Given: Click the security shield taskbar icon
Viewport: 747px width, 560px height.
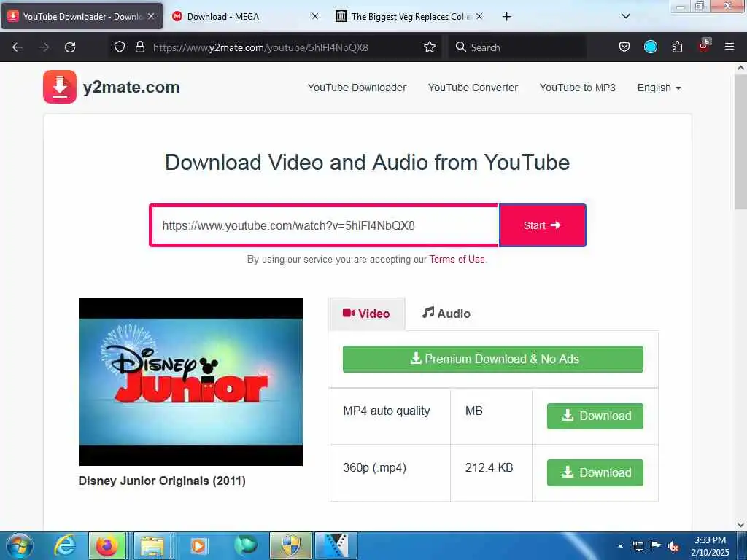Looking at the screenshot, I should [x=290, y=545].
